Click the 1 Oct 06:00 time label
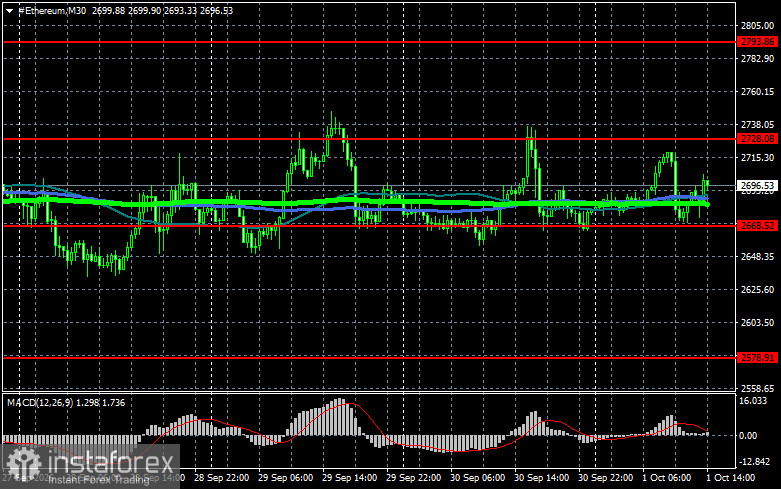This screenshot has width=781, height=489. 666,478
